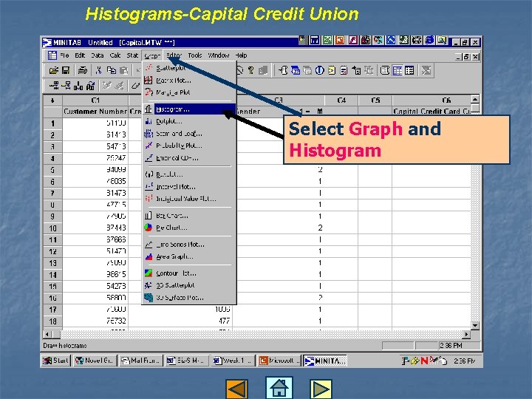Click the C6 column header
The image size is (532, 399).
tap(432, 100)
